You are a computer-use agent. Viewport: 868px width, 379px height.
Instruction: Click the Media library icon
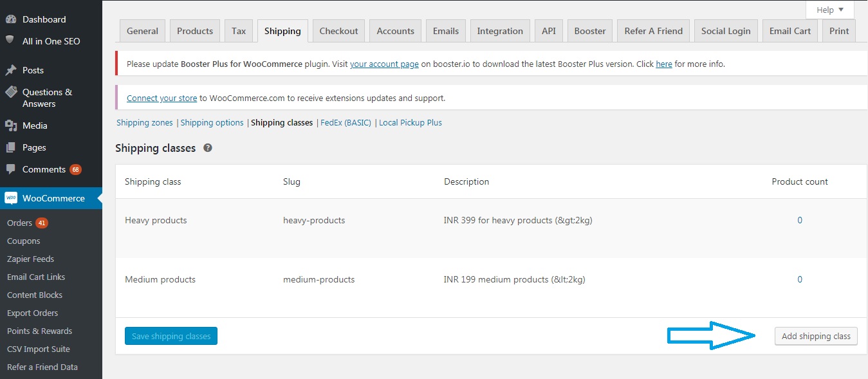pyautogui.click(x=10, y=125)
